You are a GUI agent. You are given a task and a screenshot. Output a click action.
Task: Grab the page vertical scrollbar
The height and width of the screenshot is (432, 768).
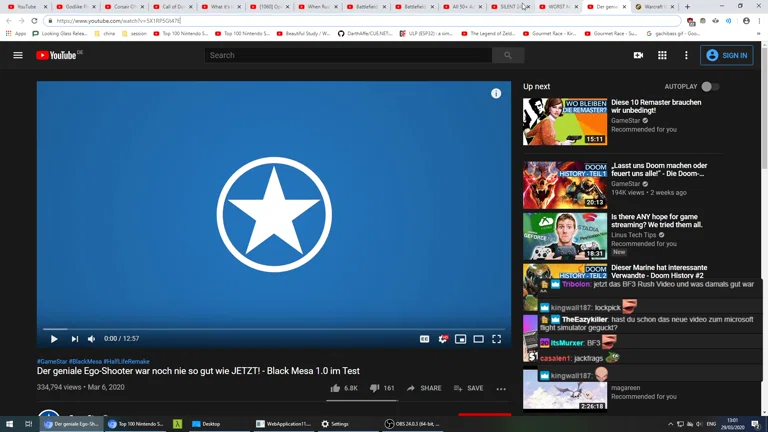tap(765, 108)
